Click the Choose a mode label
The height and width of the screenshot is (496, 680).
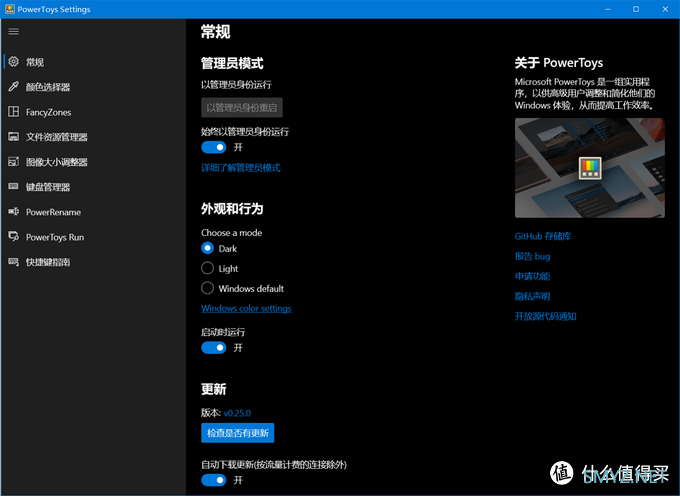pyautogui.click(x=232, y=233)
